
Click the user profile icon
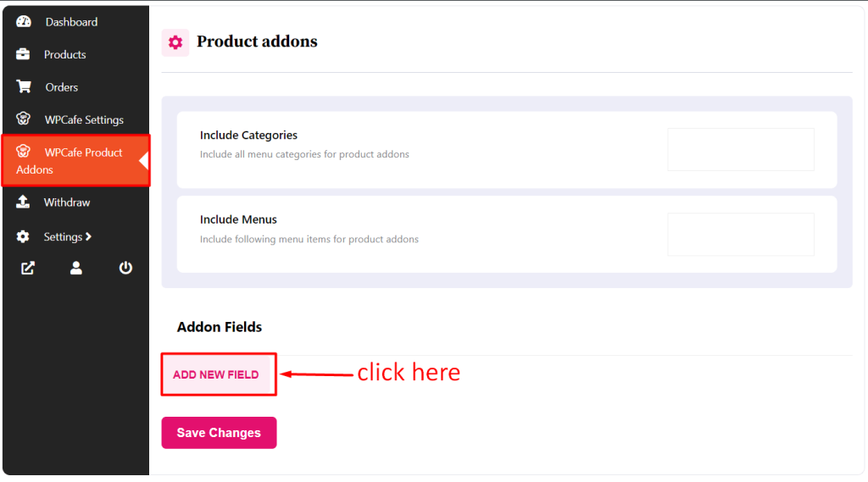pos(75,268)
